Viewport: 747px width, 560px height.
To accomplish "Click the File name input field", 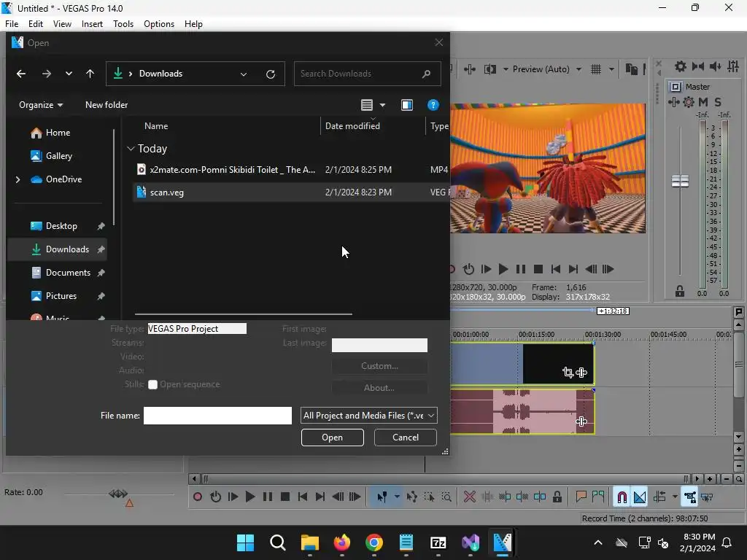I will (x=217, y=415).
